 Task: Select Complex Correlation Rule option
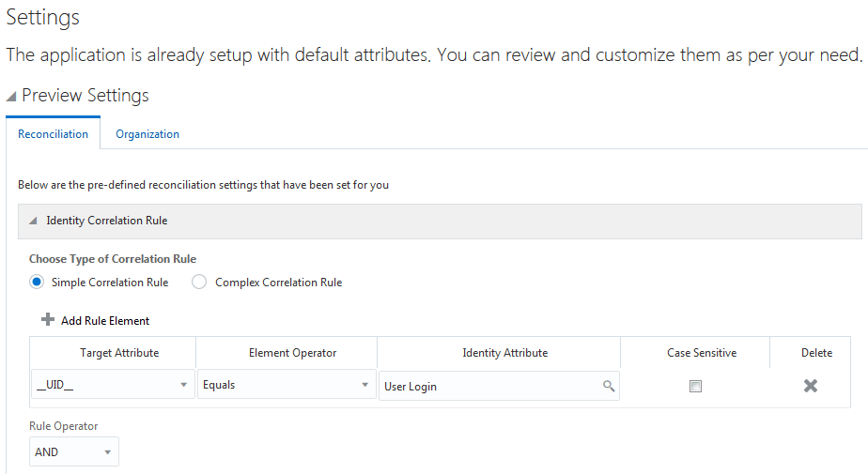(199, 282)
